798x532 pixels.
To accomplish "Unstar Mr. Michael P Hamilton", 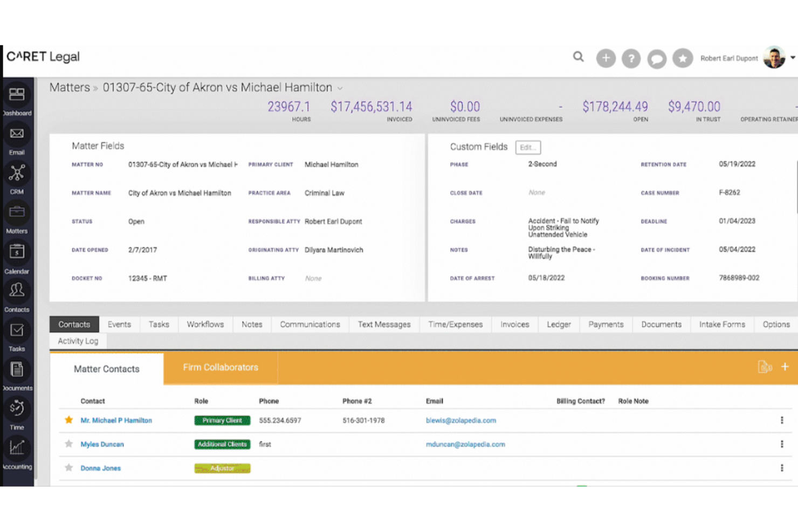I will (68, 420).
